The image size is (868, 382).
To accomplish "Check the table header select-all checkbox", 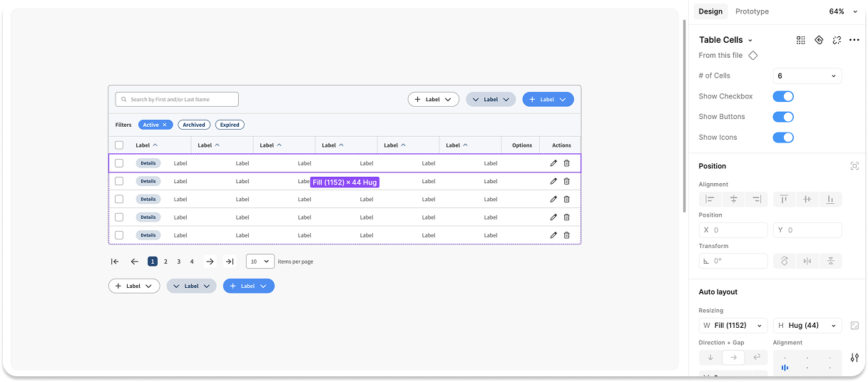I will 119,145.
